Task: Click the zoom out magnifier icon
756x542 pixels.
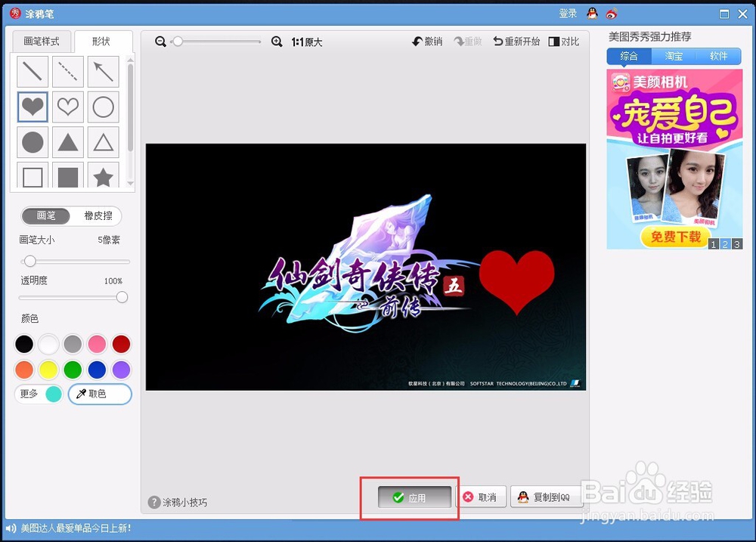Action: click(x=160, y=42)
